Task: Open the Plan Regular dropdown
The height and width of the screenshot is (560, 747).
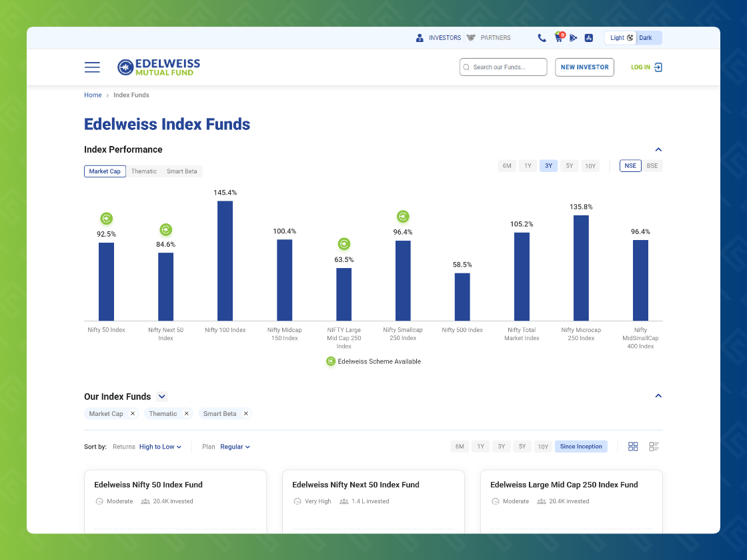Action: tap(235, 447)
